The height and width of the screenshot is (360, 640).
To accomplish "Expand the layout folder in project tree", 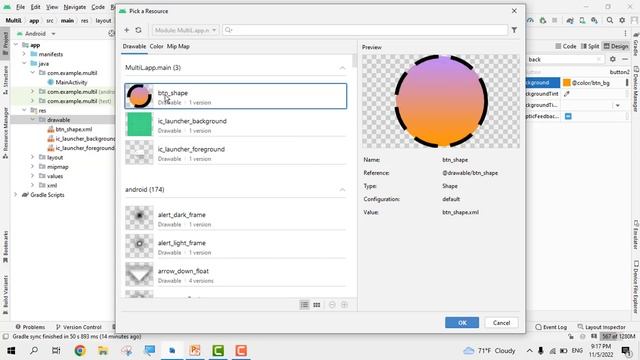I will 33,157.
